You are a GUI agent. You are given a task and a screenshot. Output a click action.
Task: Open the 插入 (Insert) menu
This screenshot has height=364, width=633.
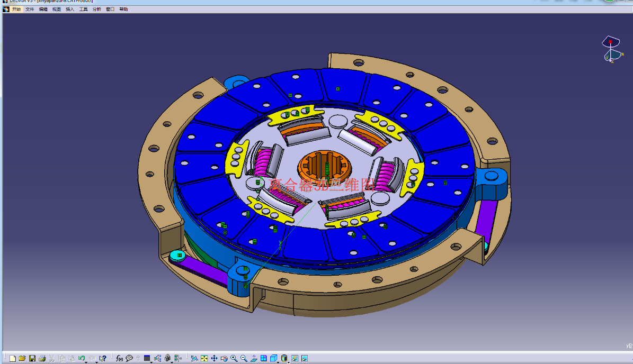(x=70, y=10)
